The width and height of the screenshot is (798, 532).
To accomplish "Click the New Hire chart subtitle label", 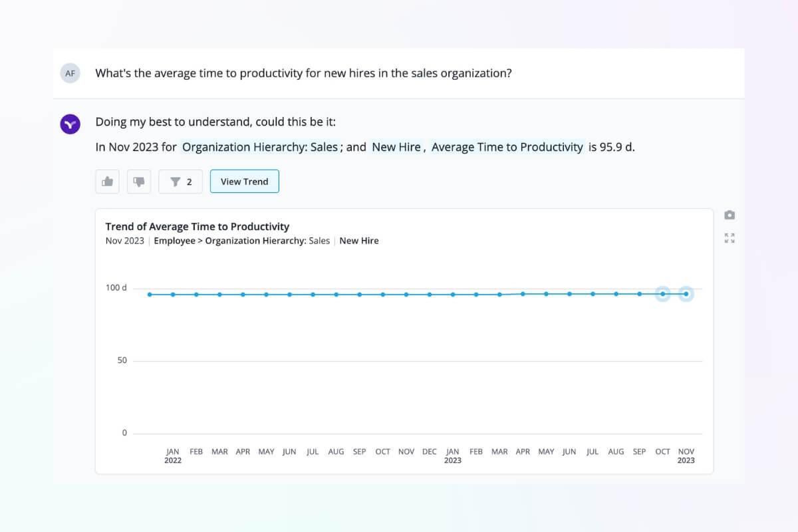I will 359,241.
